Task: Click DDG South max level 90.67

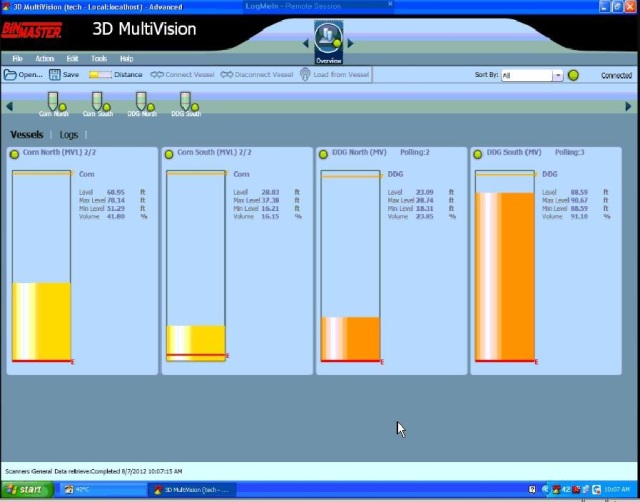Action: coord(579,200)
